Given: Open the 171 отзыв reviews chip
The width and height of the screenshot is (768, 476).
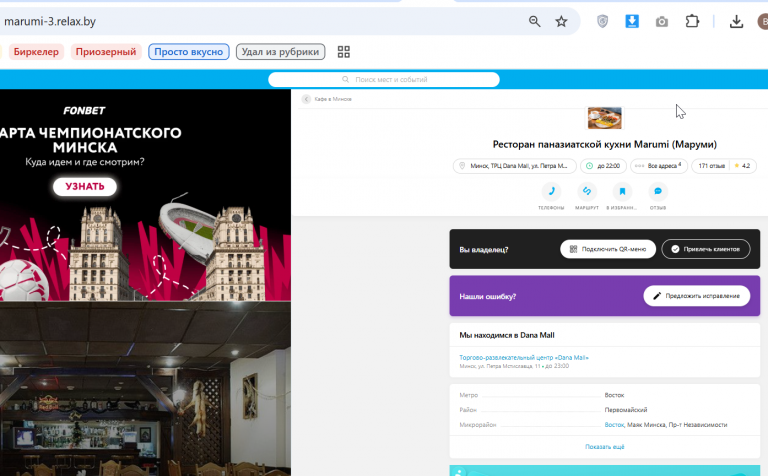Looking at the screenshot, I should coord(711,166).
